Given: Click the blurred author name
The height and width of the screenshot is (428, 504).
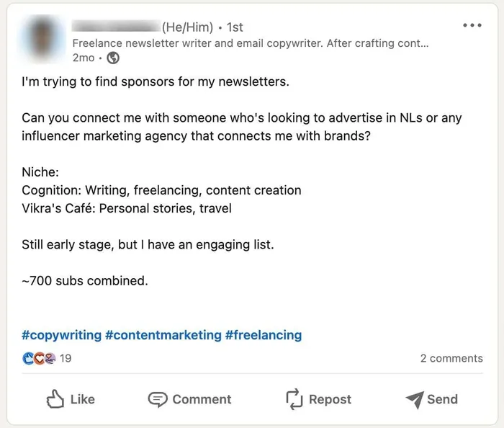Looking at the screenshot, I should pos(115,27).
